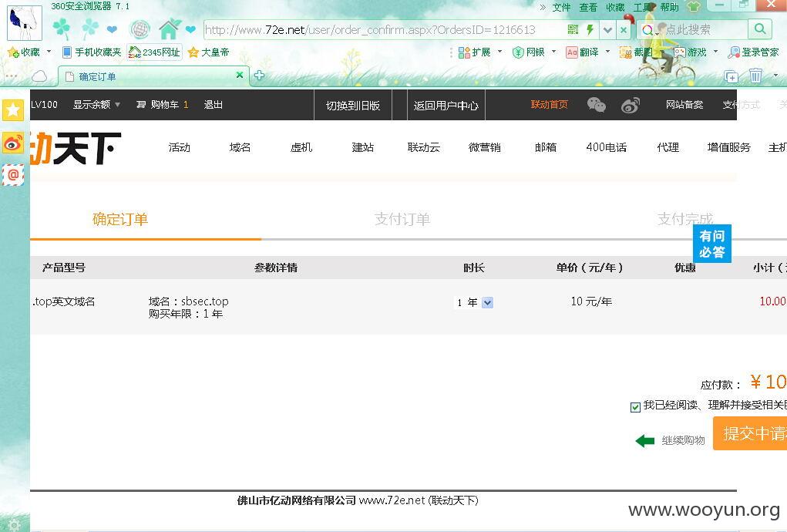The width and height of the screenshot is (787, 532).
Task: Open the 查看 menu
Action: pyautogui.click(x=587, y=7)
